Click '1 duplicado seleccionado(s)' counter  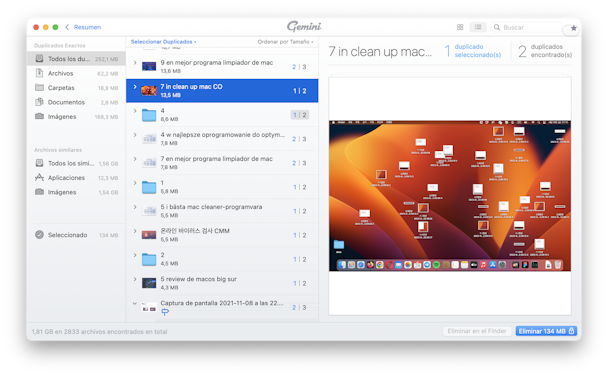(472, 51)
